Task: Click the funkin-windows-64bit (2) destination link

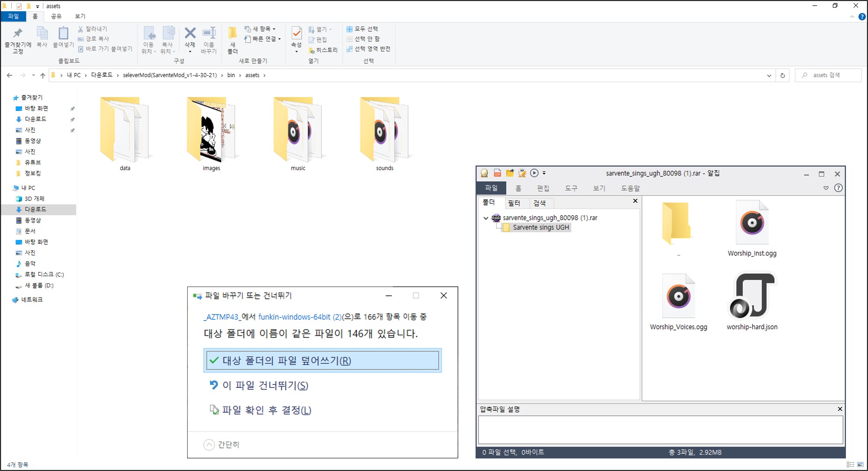Action: (x=300, y=317)
